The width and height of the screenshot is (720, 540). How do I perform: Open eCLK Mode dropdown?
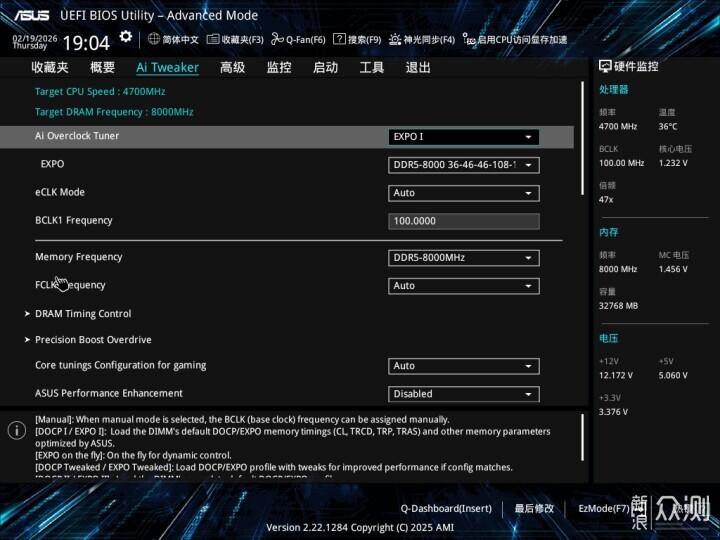[x=464, y=193]
